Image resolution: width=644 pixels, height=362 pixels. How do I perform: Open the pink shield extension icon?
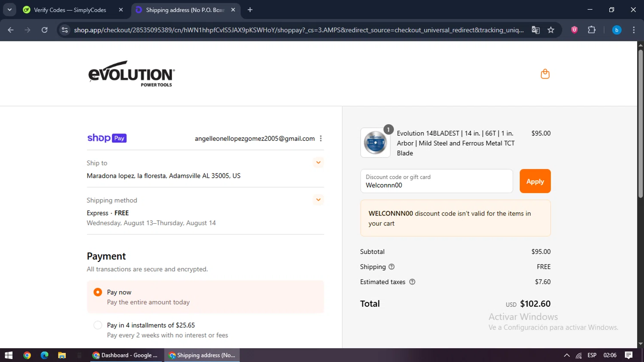pyautogui.click(x=574, y=30)
